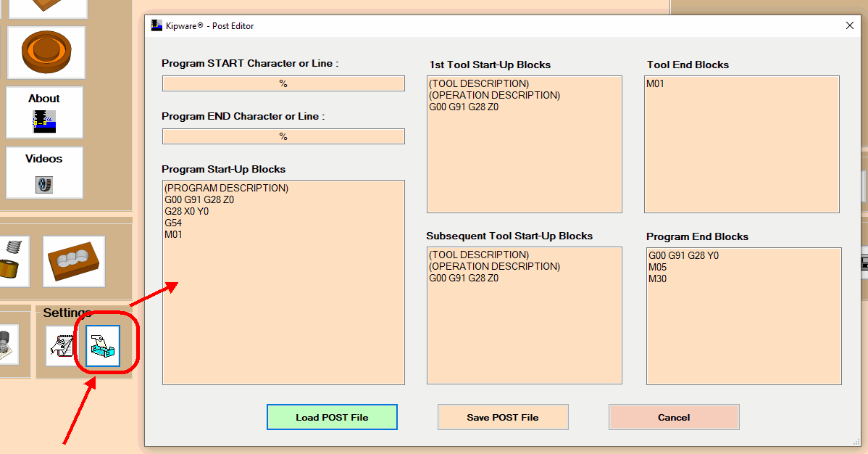Close the Post Editor window

tap(850, 25)
